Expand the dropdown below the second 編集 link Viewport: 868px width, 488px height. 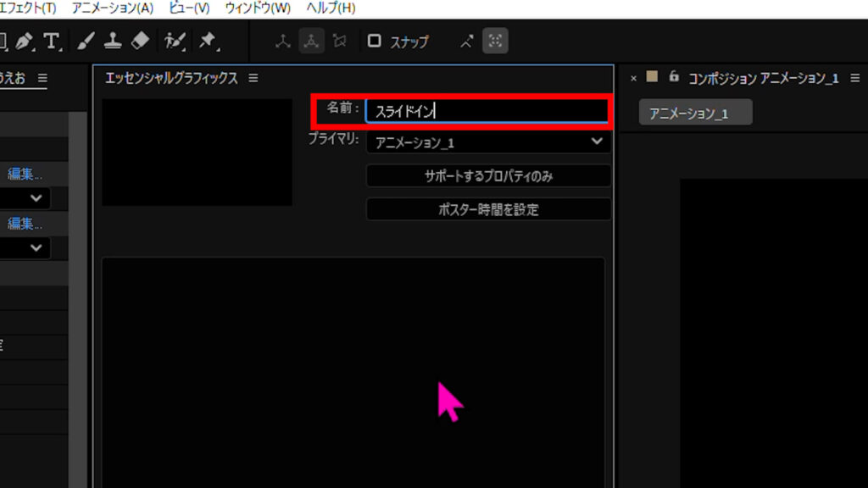[x=36, y=248]
